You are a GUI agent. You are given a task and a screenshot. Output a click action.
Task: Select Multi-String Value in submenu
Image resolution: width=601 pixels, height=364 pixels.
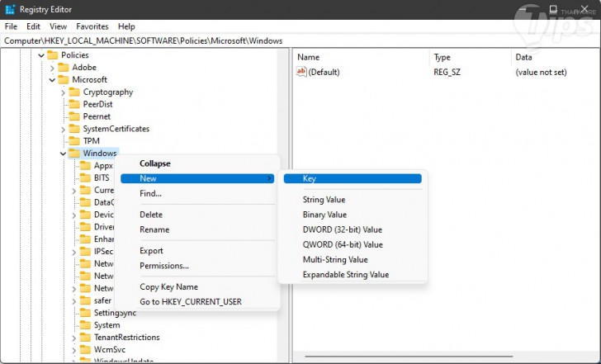click(353, 259)
